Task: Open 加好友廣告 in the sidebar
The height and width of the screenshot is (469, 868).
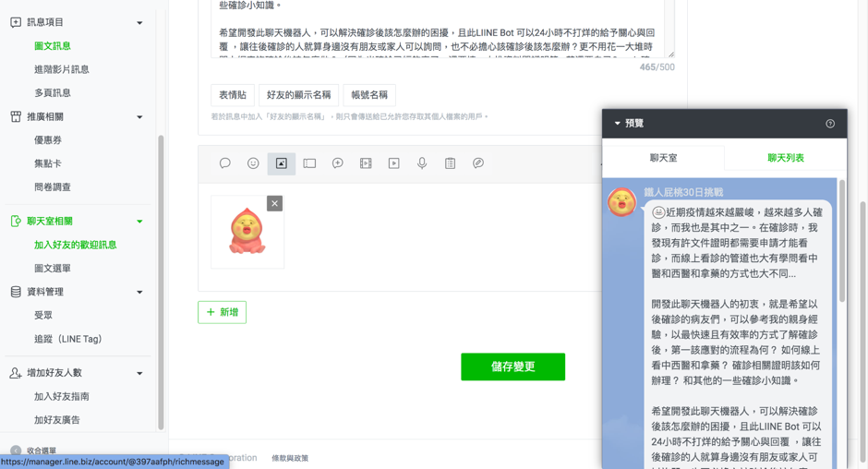Action: point(57,420)
